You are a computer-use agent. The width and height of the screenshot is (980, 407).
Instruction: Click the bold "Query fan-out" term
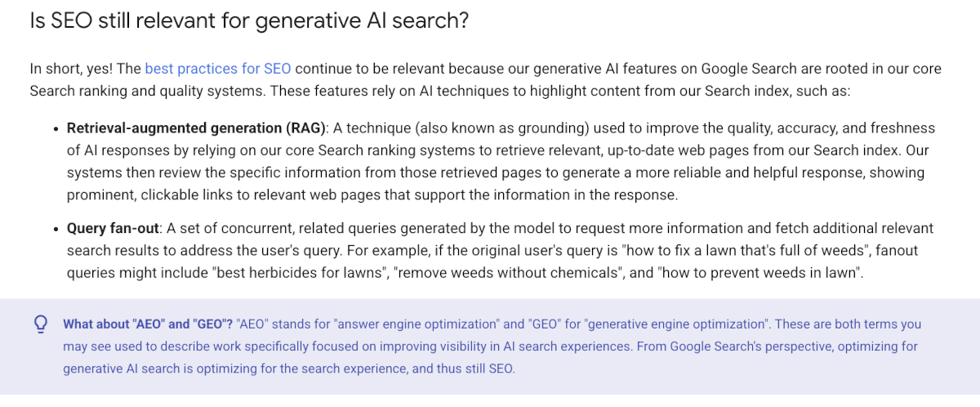[114, 229]
